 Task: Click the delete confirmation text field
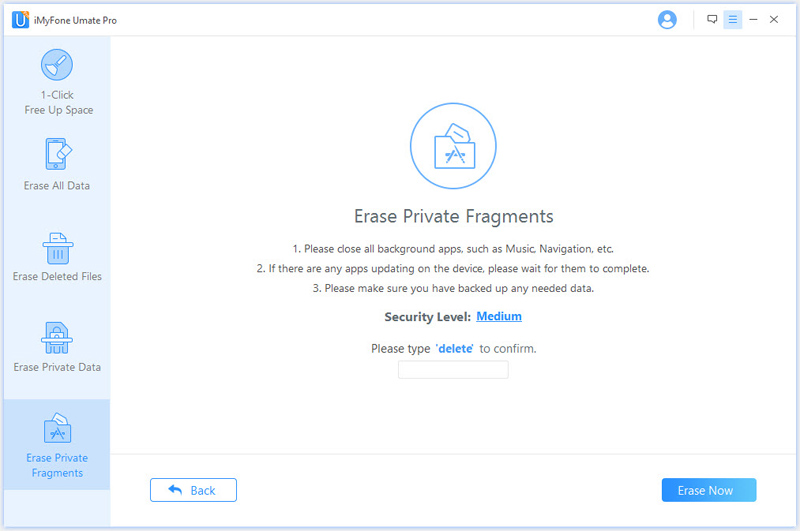point(453,370)
